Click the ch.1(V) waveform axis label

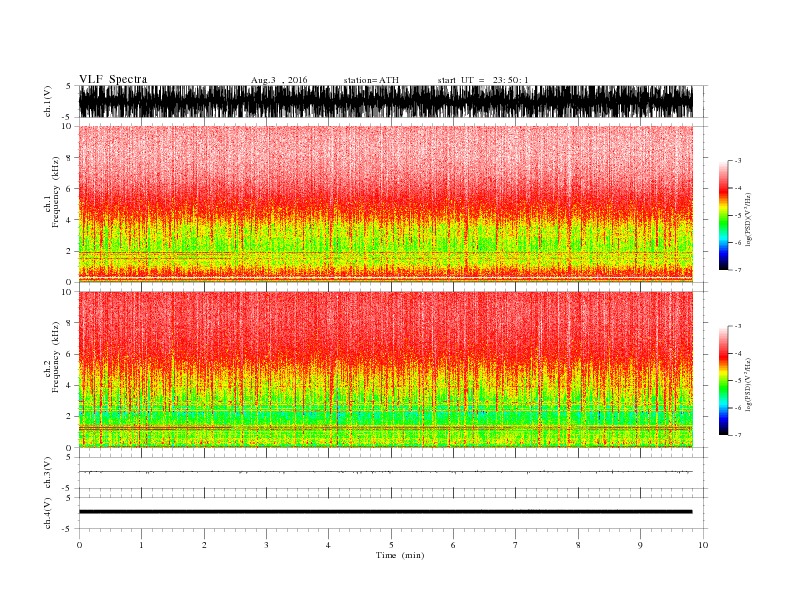coord(48,101)
